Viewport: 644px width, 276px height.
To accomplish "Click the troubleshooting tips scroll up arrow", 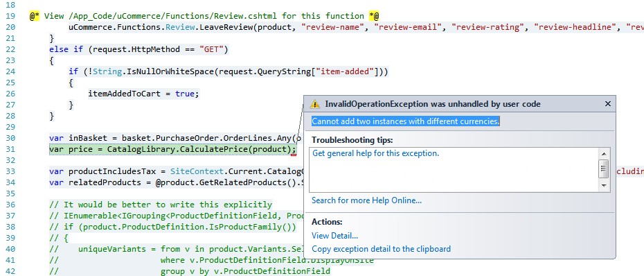I will [603, 154].
